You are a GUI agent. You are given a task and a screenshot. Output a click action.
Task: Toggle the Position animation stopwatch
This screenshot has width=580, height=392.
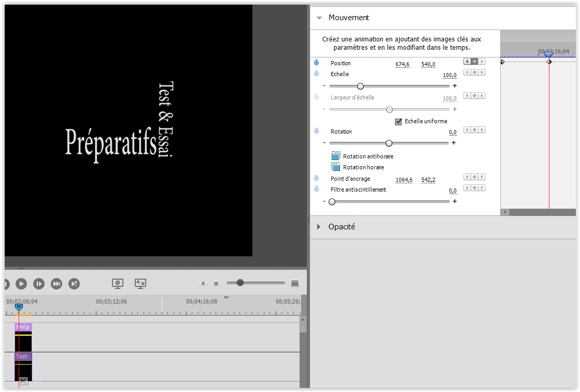tap(316, 63)
